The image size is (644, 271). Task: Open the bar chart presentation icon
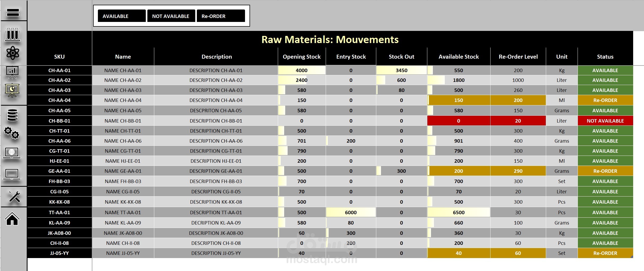(x=12, y=72)
